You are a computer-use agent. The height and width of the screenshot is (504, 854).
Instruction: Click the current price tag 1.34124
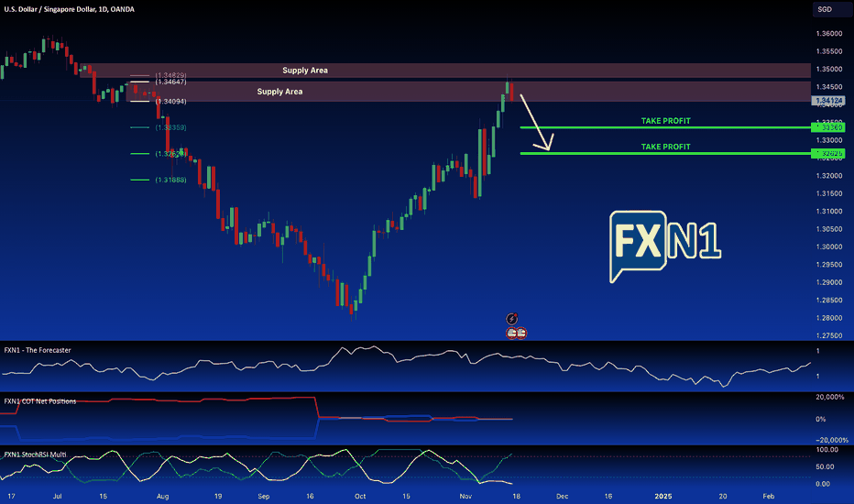[x=828, y=101]
